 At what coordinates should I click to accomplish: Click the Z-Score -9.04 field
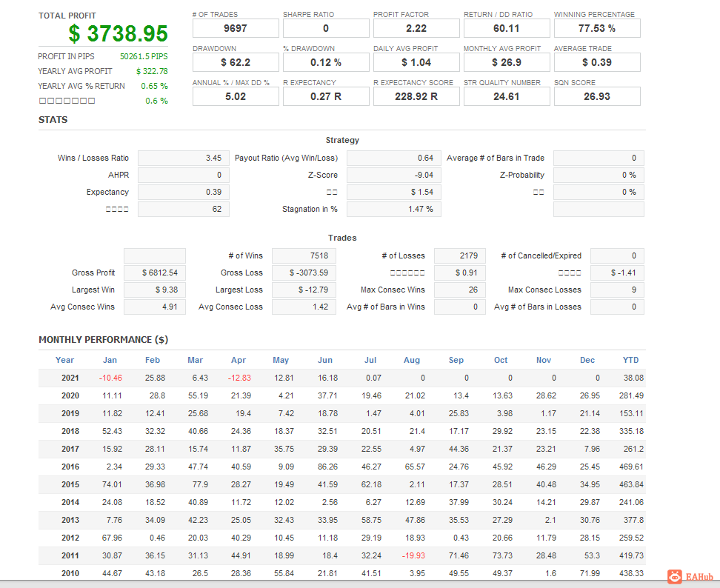click(x=393, y=175)
